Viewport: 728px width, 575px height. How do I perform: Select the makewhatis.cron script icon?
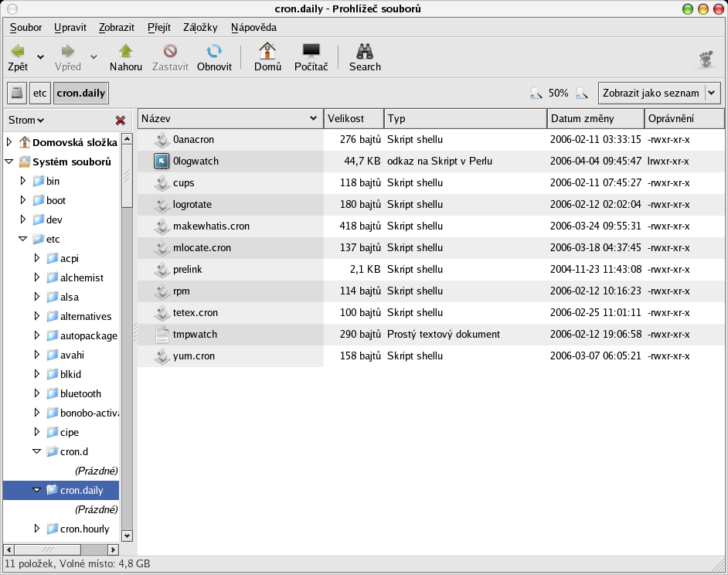(x=162, y=226)
